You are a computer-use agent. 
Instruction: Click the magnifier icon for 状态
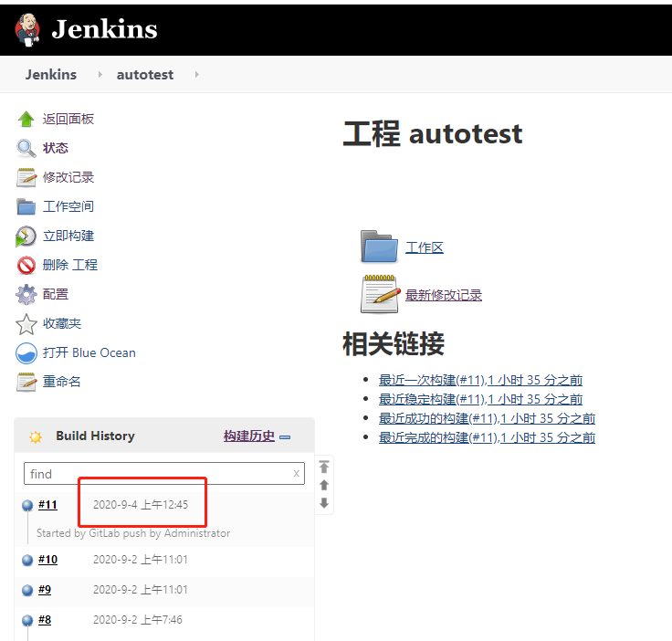point(26,148)
